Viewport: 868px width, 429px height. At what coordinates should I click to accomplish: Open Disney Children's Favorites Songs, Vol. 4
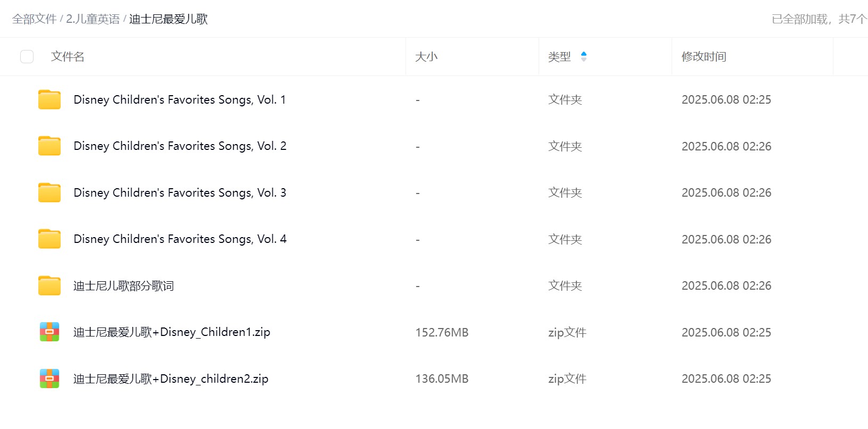coord(180,239)
